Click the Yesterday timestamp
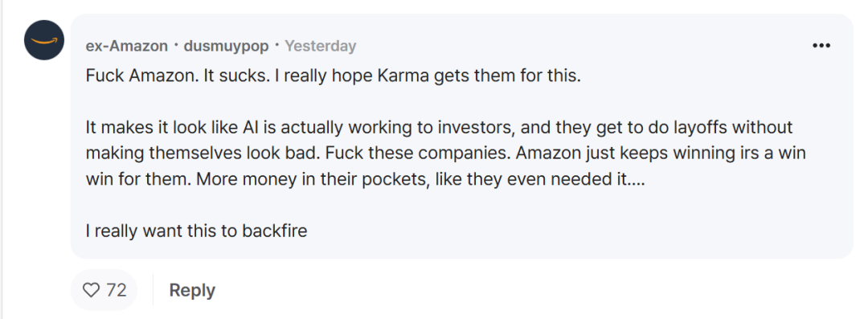 pos(321,46)
